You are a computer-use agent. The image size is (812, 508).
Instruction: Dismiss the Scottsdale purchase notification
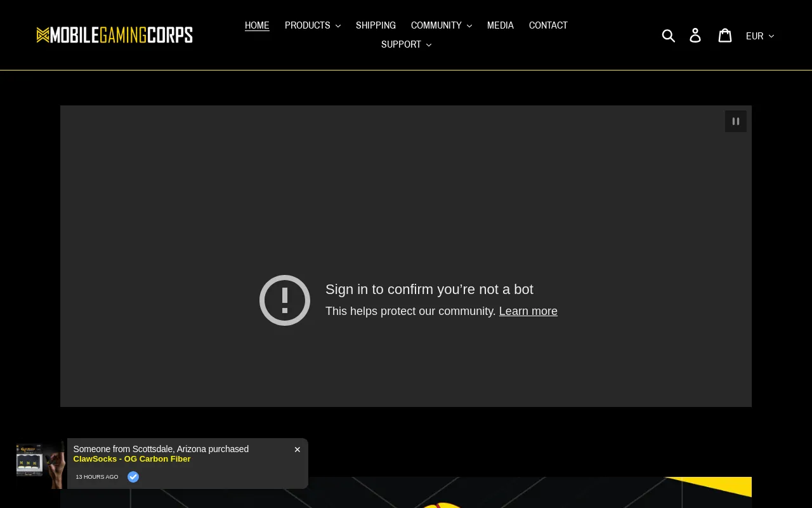pyautogui.click(x=297, y=450)
